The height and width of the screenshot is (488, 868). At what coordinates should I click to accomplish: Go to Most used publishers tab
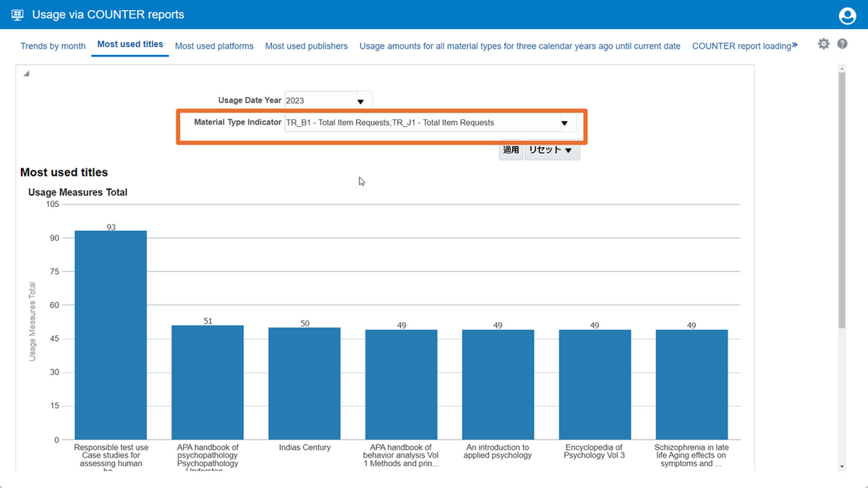[306, 46]
